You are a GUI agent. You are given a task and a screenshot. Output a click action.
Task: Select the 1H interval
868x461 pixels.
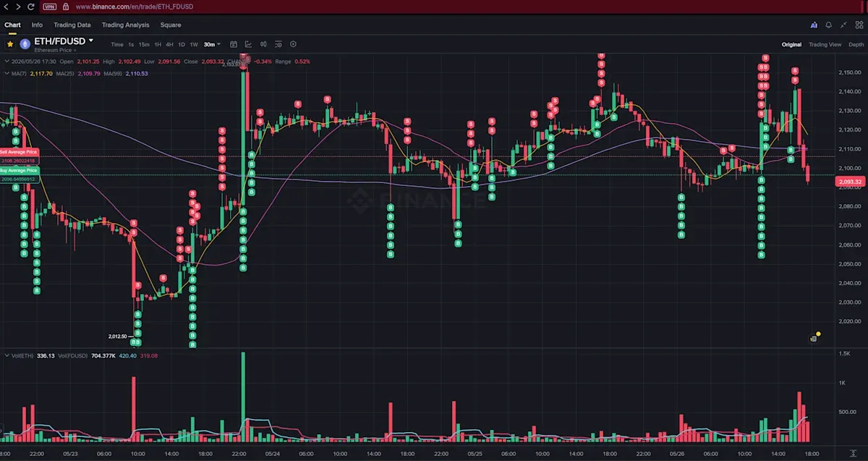tap(158, 44)
